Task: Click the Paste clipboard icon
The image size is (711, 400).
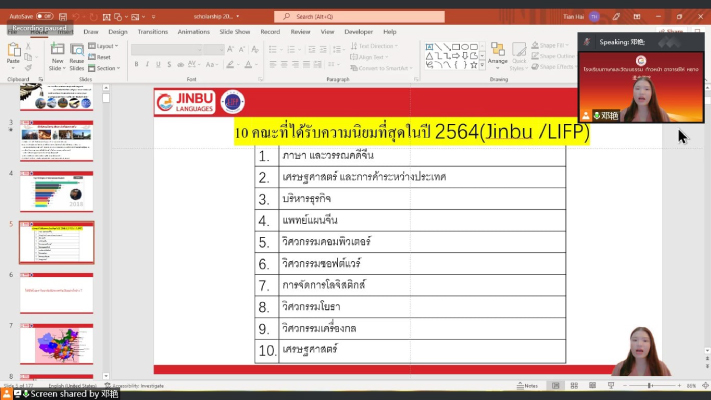Action: (14, 49)
